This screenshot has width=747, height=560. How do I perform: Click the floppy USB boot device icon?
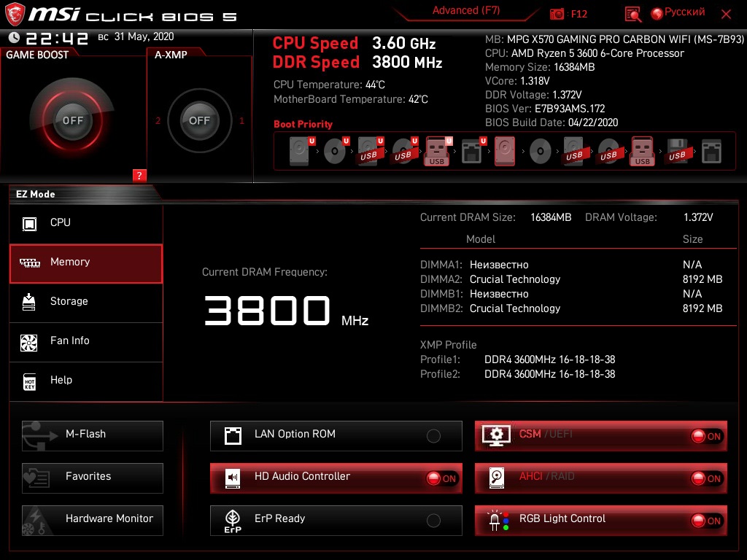coord(677,152)
